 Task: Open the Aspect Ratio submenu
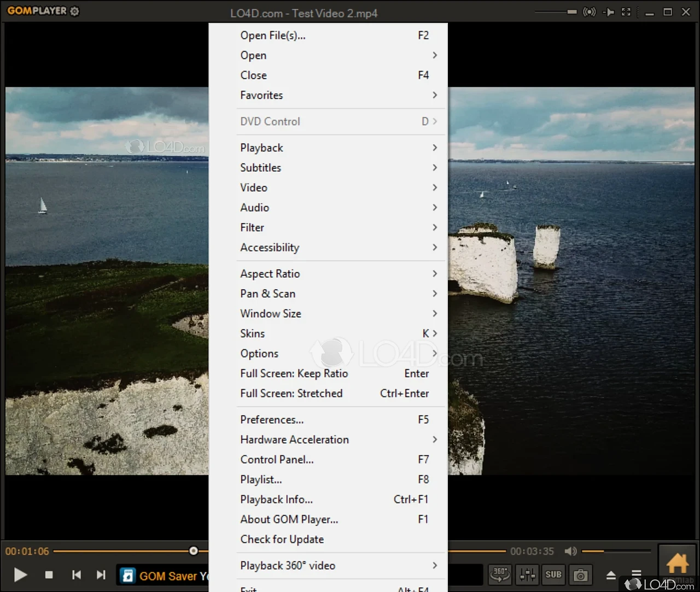tap(328, 273)
